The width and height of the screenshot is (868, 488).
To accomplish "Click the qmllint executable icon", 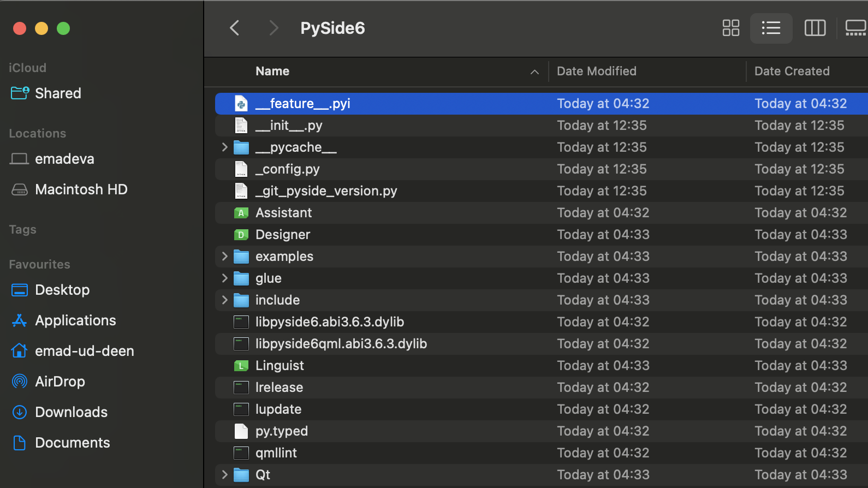I will (x=241, y=453).
